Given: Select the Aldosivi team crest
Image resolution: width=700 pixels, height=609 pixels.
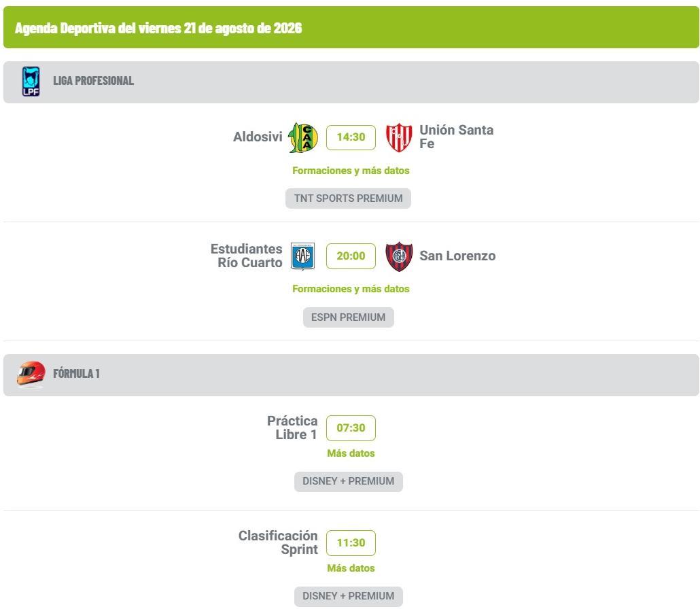Looking at the screenshot, I should (303, 137).
